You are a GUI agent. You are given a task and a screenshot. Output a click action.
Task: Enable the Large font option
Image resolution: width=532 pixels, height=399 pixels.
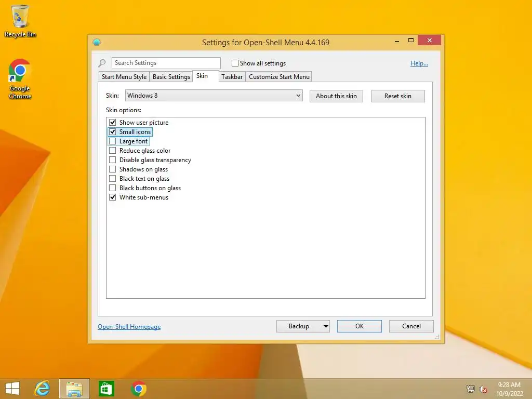pos(113,141)
